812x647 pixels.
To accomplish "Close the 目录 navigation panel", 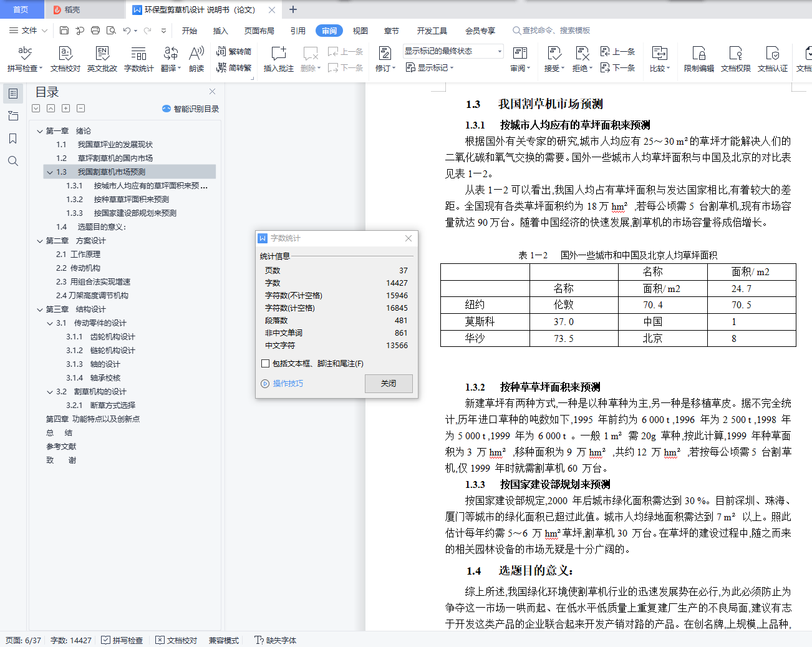I will [x=212, y=92].
